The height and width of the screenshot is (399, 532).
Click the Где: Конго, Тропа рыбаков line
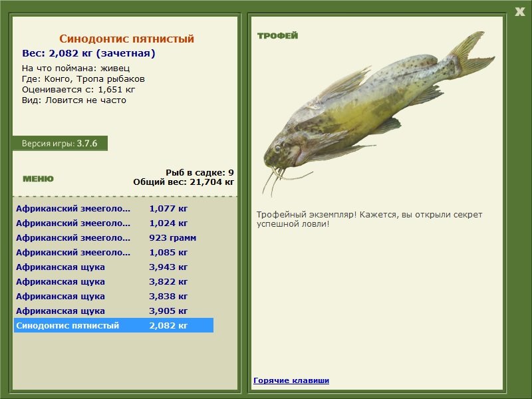click(x=83, y=79)
